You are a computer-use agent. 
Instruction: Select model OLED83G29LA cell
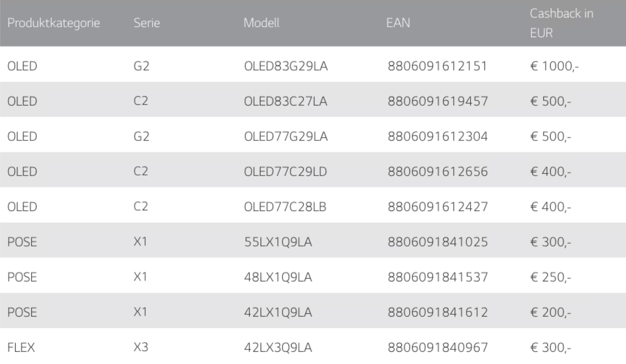pos(285,66)
